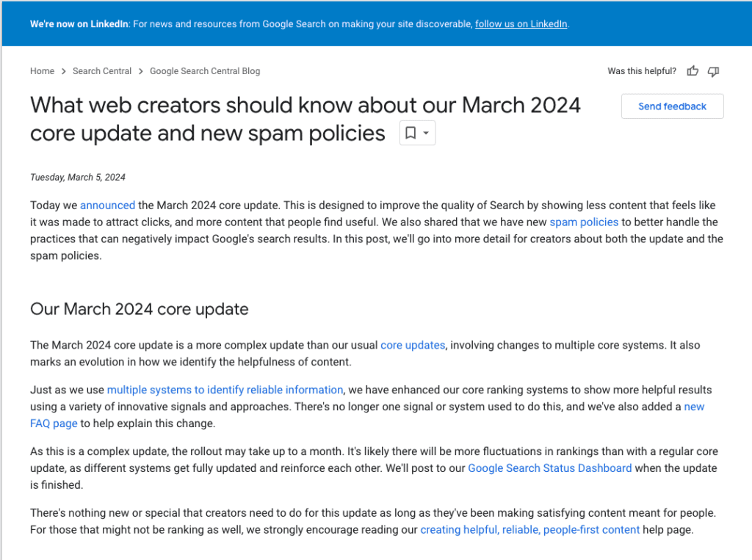This screenshot has width=752, height=560.
Task: Navigate to Google Search Central Blog breadcrumb
Action: (205, 71)
